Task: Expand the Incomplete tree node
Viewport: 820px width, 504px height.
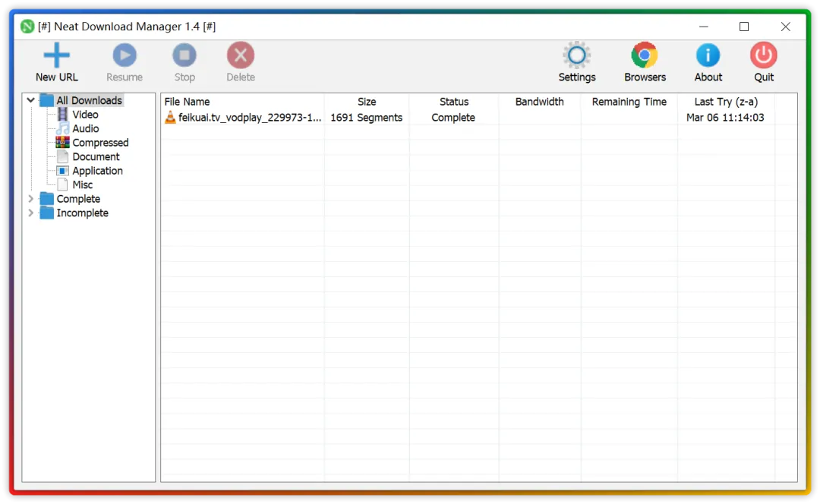Action: click(31, 213)
